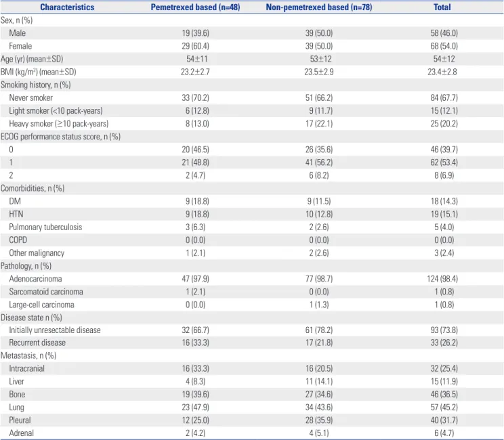
Task: Click the Never smoker row label
Action: [31, 97]
